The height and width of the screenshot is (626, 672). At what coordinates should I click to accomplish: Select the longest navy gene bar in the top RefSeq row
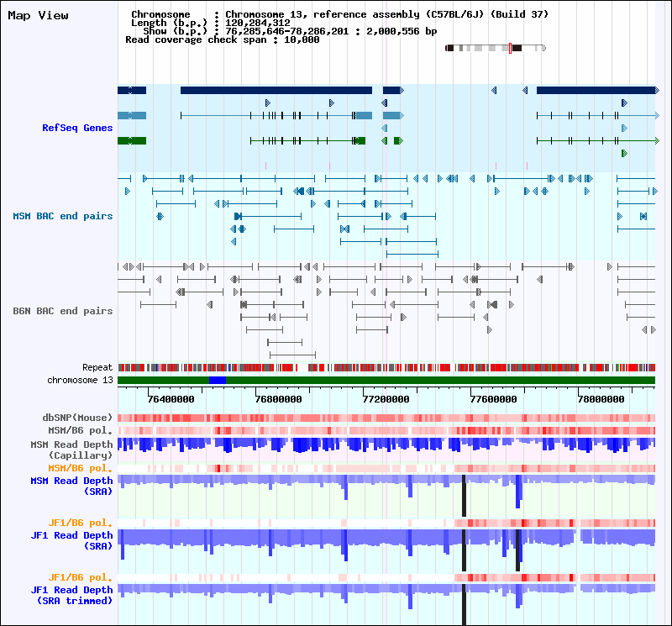[276, 91]
